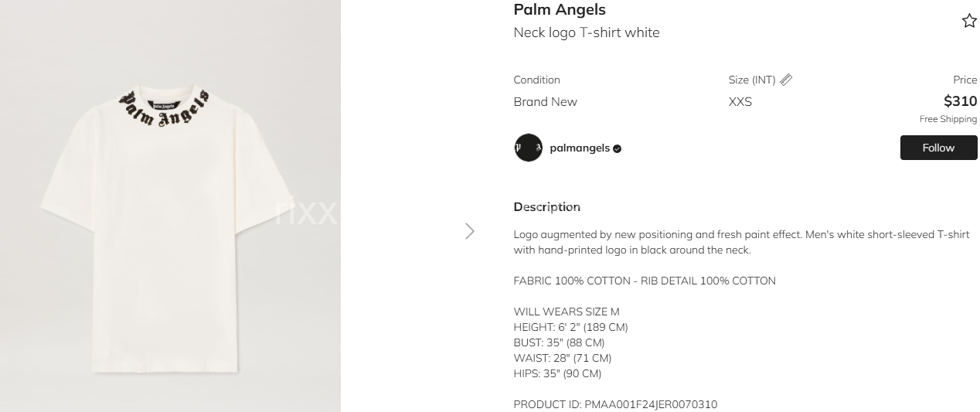Add item to favorites with star icon
Screen dimensions: 980x412
point(969,21)
